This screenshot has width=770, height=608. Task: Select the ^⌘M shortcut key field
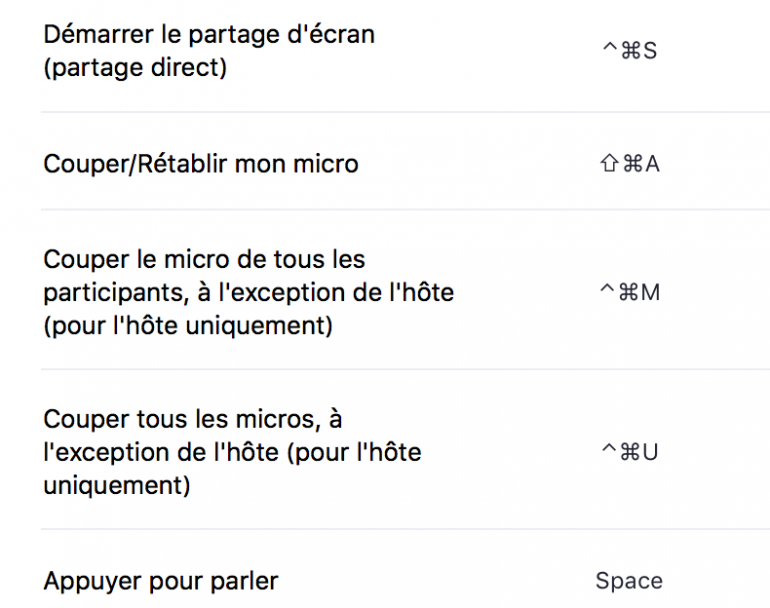(x=629, y=293)
